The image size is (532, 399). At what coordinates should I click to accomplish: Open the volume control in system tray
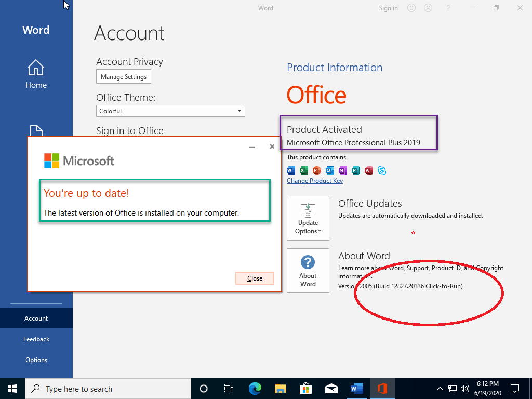(465, 389)
